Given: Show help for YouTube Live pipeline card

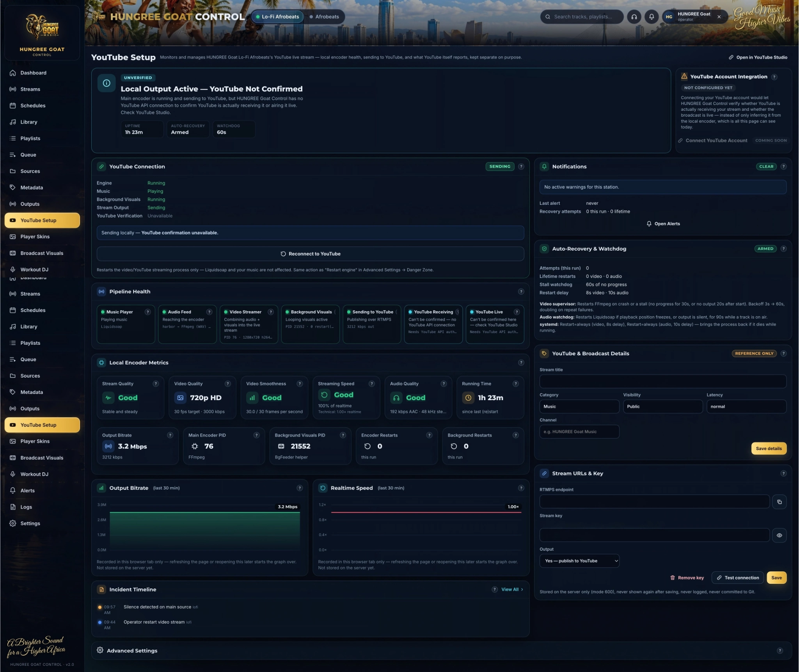Looking at the screenshot, I should pyautogui.click(x=517, y=312).
